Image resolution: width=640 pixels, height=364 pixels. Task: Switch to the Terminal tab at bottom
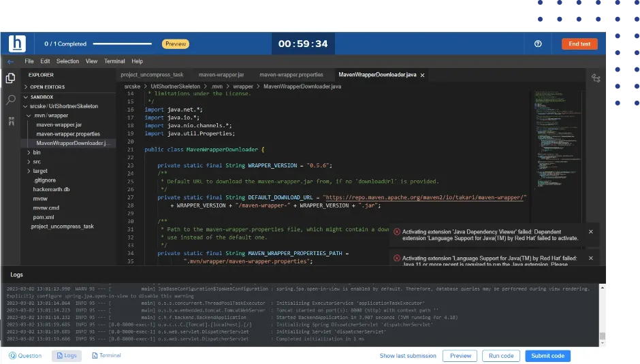[x=106, y=356]
